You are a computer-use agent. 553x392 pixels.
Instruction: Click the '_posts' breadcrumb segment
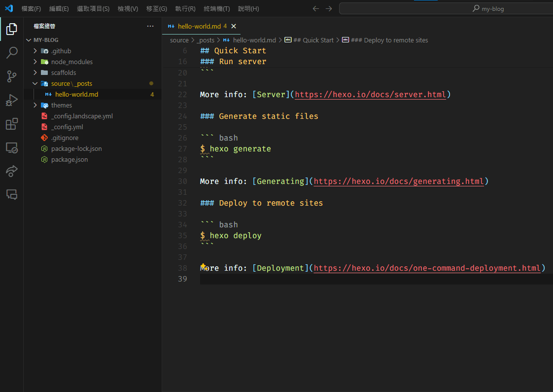(206, 40)
